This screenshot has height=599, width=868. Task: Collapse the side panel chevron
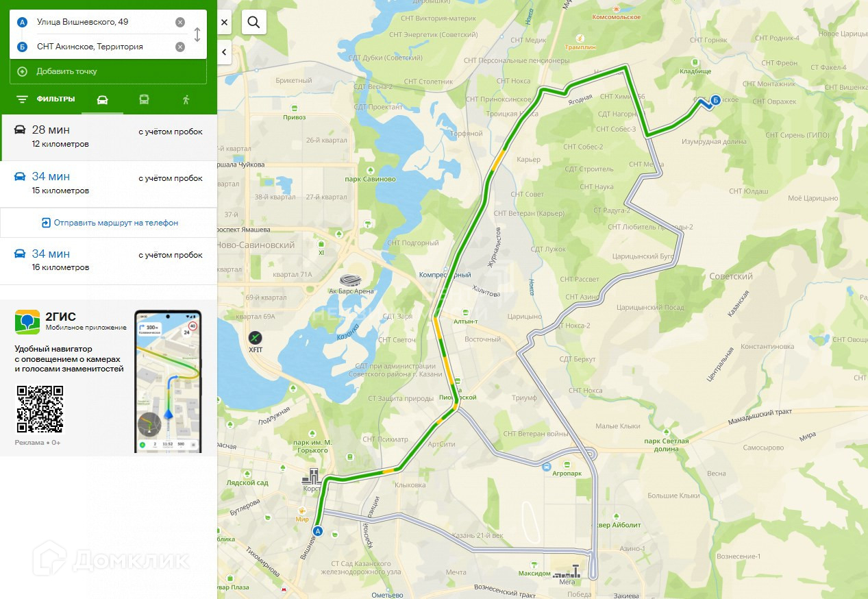[x=225, y=51]
